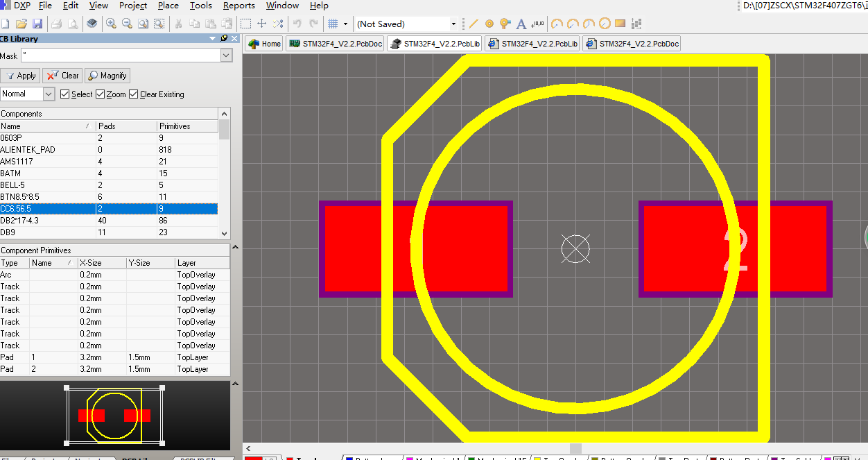Open the (Not Saved) views dropdown
This screenshot has width=868, height=460.
tap(453, 24)
